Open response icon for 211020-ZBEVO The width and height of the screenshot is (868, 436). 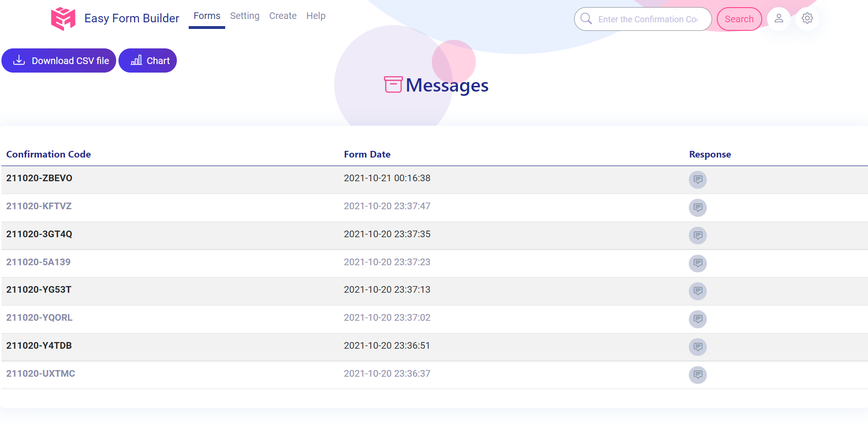coord(698,180)
